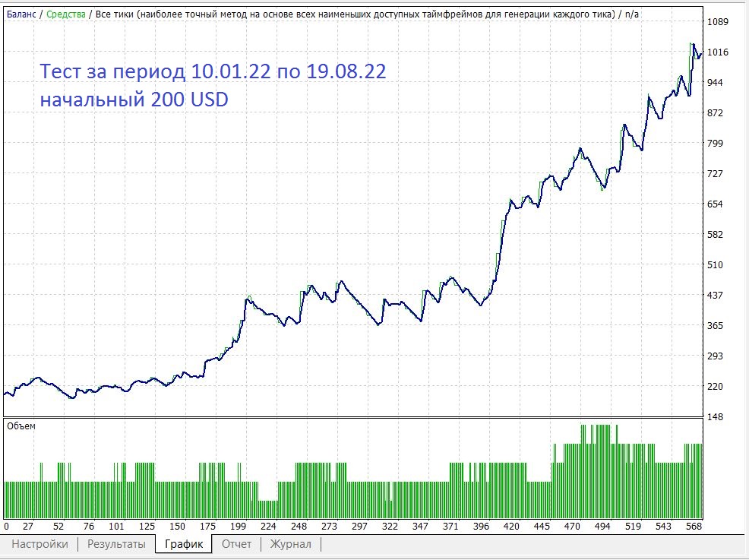Click trade number 52 on bottom axis
749x560 pixels.
pyautogui.click(x=58, y=526)
